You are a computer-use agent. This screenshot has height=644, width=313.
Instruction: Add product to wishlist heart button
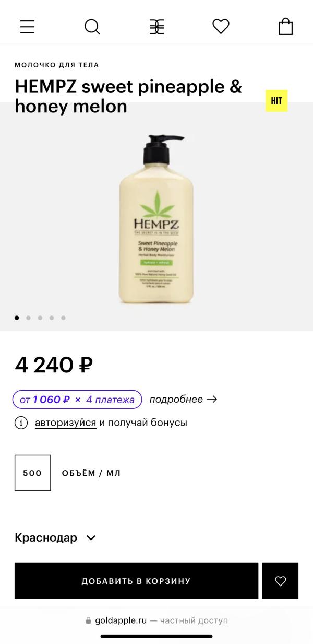[280, 580]
